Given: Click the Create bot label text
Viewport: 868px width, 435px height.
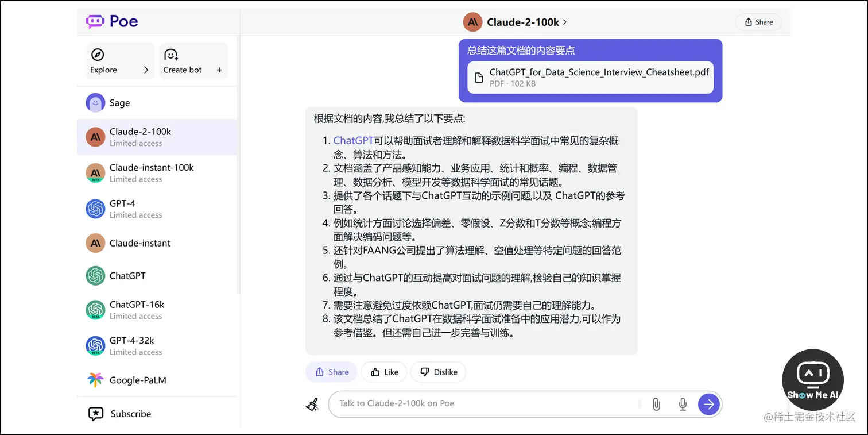Looking at the screenshot, I should click(x=183, y=70).
